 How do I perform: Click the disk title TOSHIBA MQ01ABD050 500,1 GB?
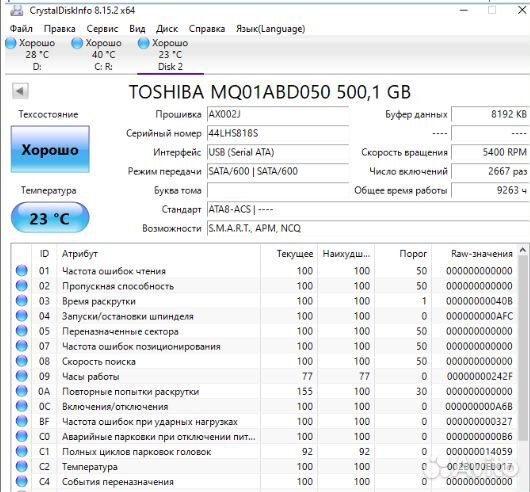click(270, 92)
